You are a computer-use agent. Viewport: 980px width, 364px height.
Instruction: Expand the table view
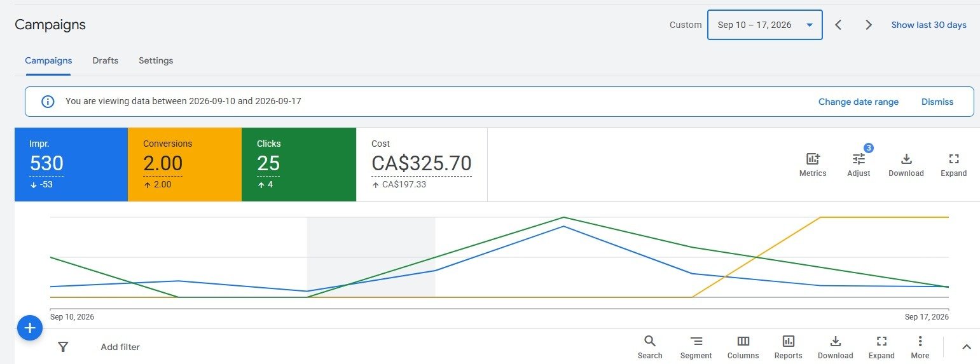(881, 347)
